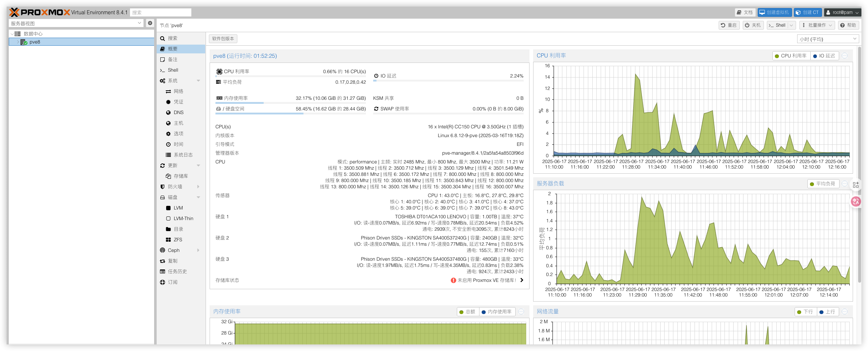Toggle the 总额 memory legend series
The height and width of the screenshot is (351, 868).
click(467, 312)
